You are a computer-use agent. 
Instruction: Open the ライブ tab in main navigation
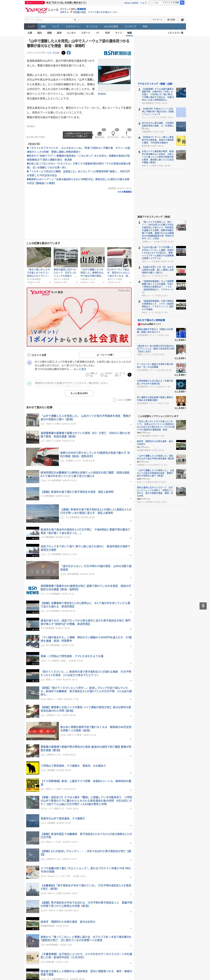[56, 27]
